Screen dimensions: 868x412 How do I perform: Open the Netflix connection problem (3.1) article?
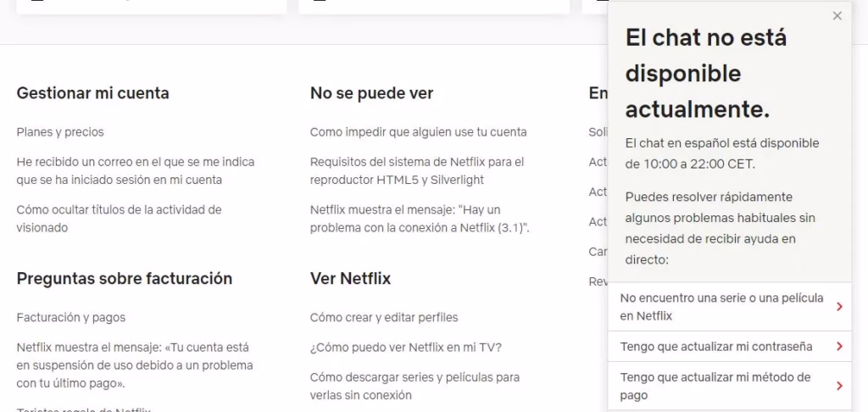coord(420,219)
